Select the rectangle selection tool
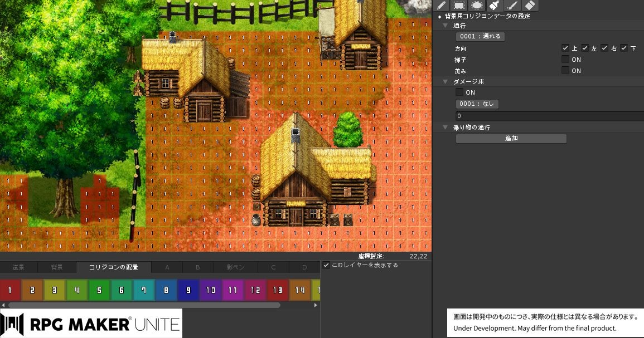Screen dimensions: 644x338 [458, 6]
